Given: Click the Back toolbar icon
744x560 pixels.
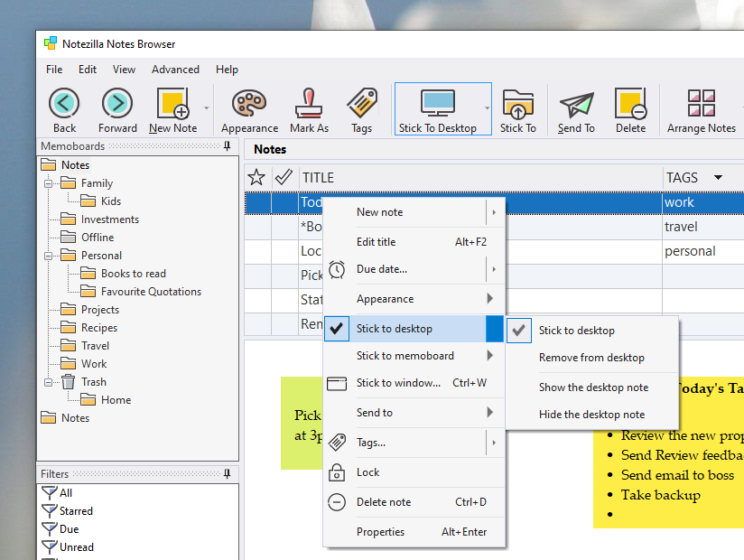Looking at the screenshot, I should pos(64,103).
